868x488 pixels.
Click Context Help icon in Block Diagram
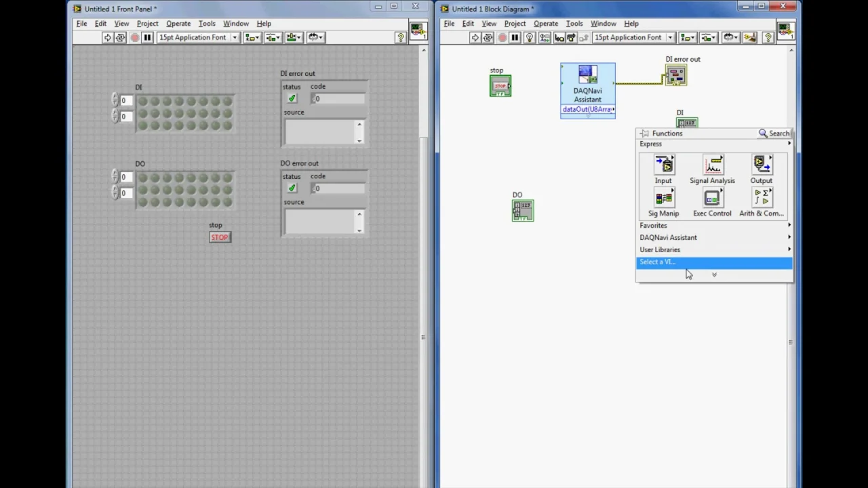pyautogui.click(x=768, y=38)
